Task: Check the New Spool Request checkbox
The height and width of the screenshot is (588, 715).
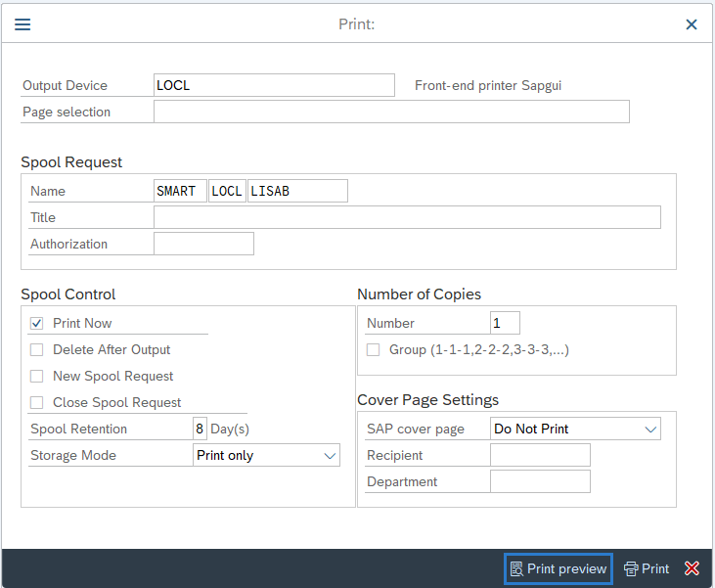Action: coord(36,377)
